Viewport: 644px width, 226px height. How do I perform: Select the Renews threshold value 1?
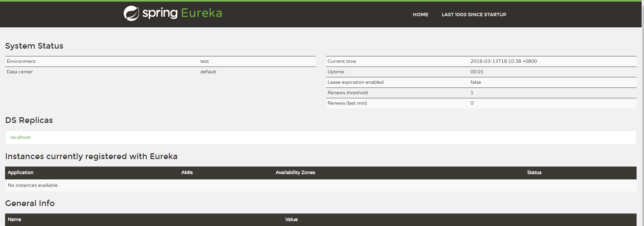tap(472, 93)
